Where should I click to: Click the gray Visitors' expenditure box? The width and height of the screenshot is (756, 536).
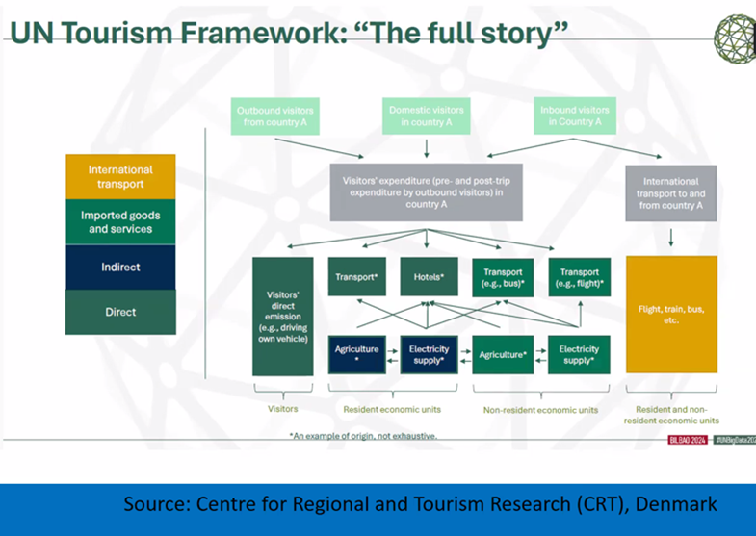[x=426, y=191]
